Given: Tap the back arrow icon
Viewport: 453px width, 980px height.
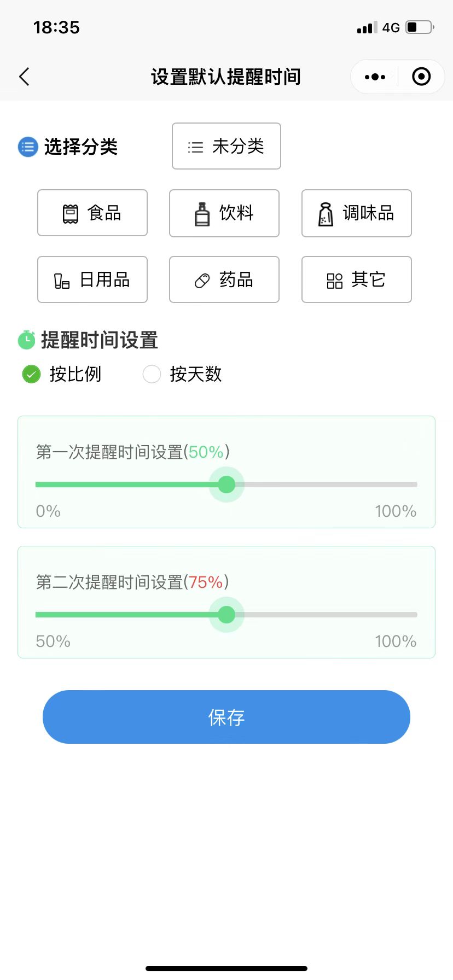Looking at the screenshot, I should (x=24, y=77).
